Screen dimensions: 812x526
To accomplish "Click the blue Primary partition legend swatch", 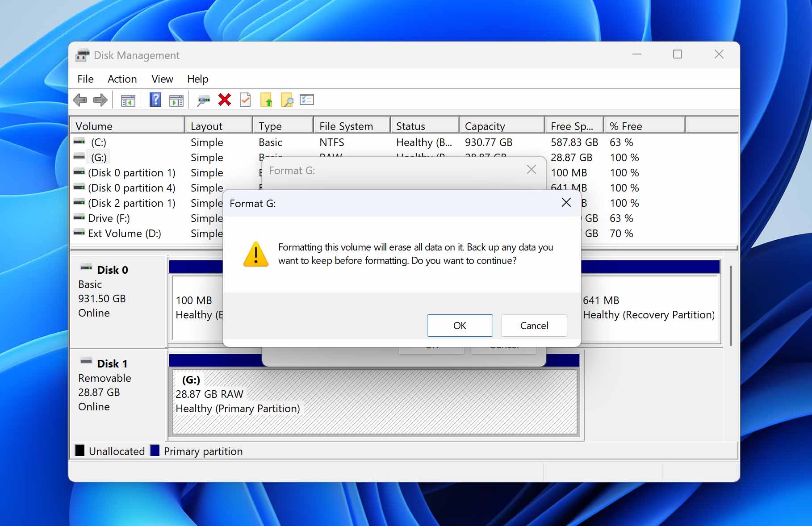I will 155,450.
